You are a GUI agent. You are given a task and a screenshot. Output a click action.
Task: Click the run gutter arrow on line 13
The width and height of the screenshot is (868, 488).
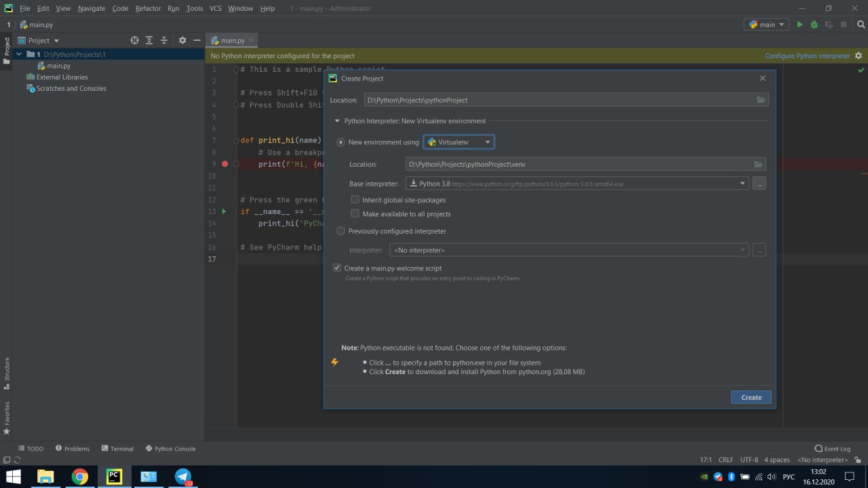pos(224,211)
